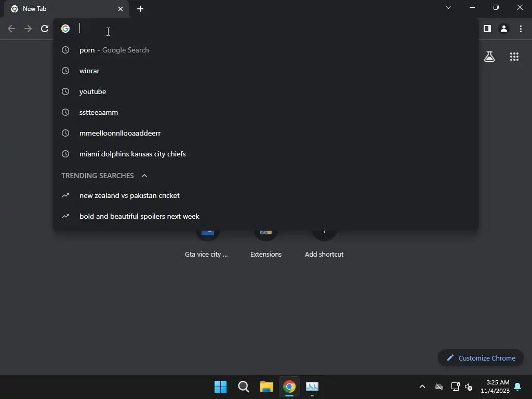
Task: Select bold and beautiful spoilers next week
Action: tap(266, 217)
